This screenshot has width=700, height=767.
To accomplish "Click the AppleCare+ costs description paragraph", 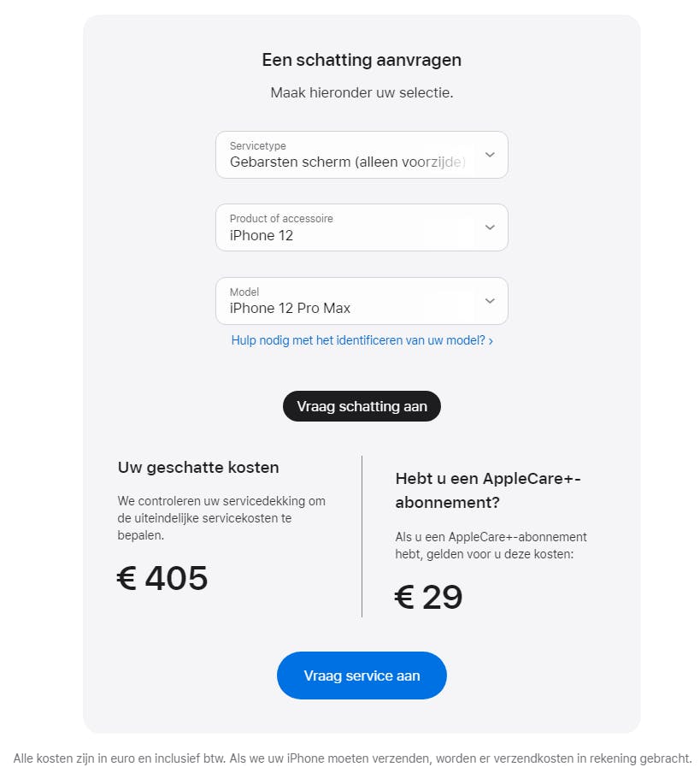I will click(491, 546).
